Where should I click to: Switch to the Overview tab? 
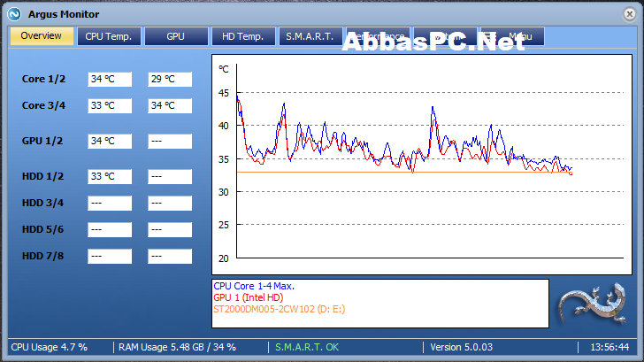[42, 36]
